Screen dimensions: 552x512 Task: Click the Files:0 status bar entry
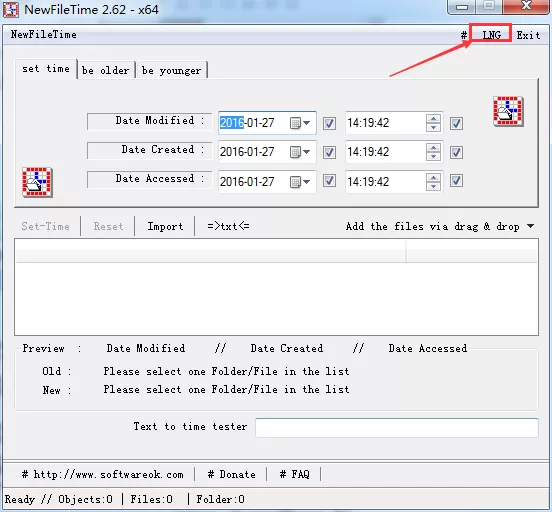click(x=151, y=499)
